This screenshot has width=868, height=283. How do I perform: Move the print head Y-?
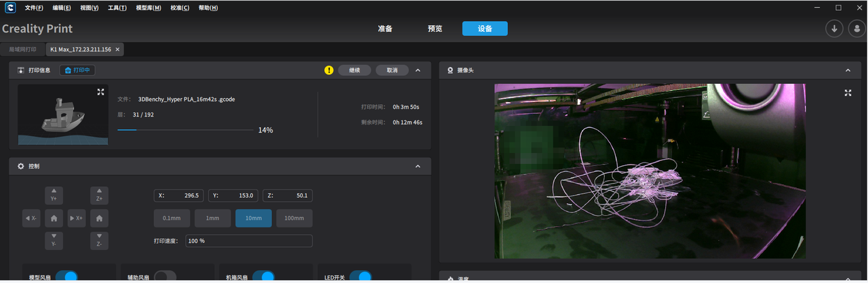point(54,240)
